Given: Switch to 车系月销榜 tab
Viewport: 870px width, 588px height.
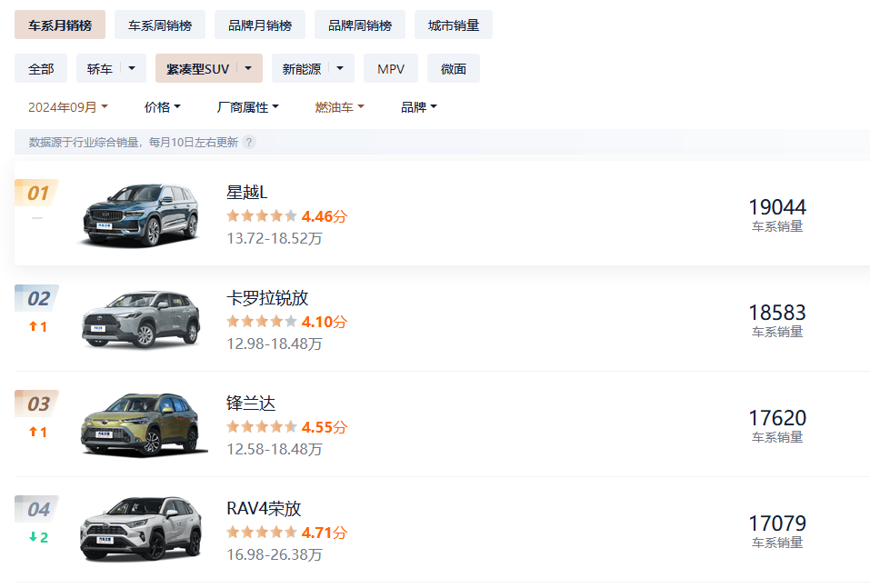Looking at the screenshot, I should [x=60, y=25].
